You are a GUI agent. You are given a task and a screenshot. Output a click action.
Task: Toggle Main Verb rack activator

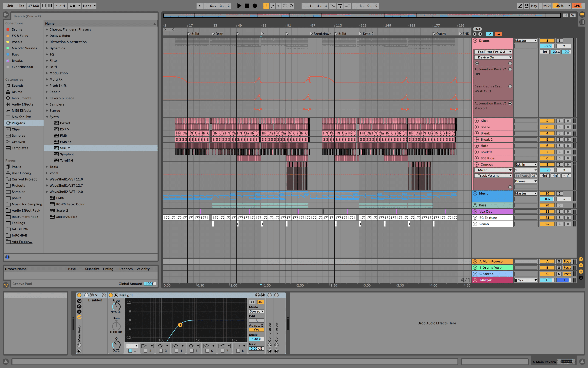pos(79,295)
